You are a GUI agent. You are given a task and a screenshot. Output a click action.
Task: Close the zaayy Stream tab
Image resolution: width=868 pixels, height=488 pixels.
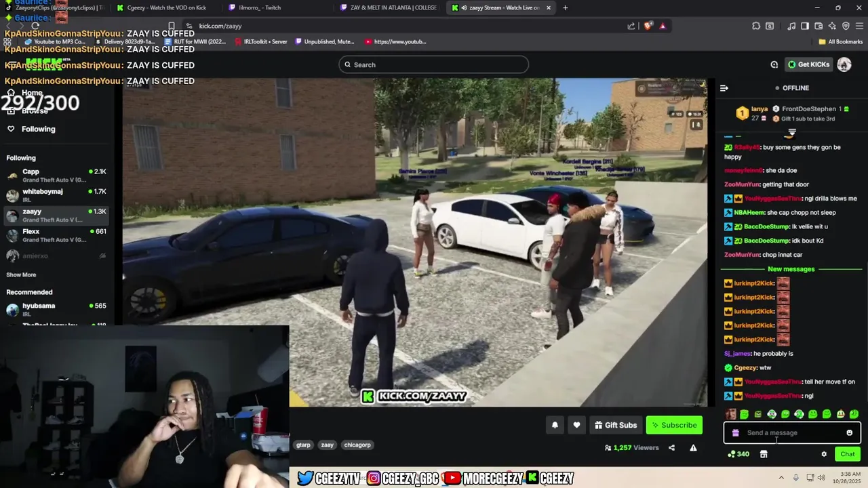[549, 7]
